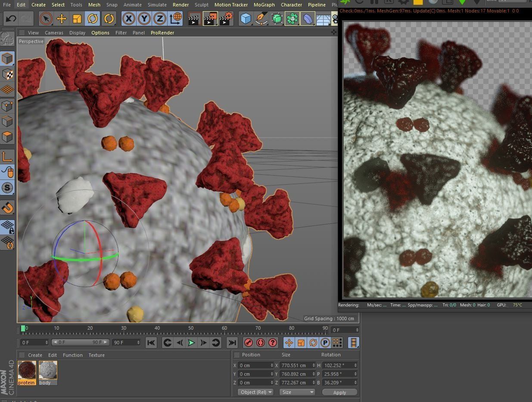This screenshot has height=402, width=532.
Task: Go to end of animation
Action: (232, 343)
